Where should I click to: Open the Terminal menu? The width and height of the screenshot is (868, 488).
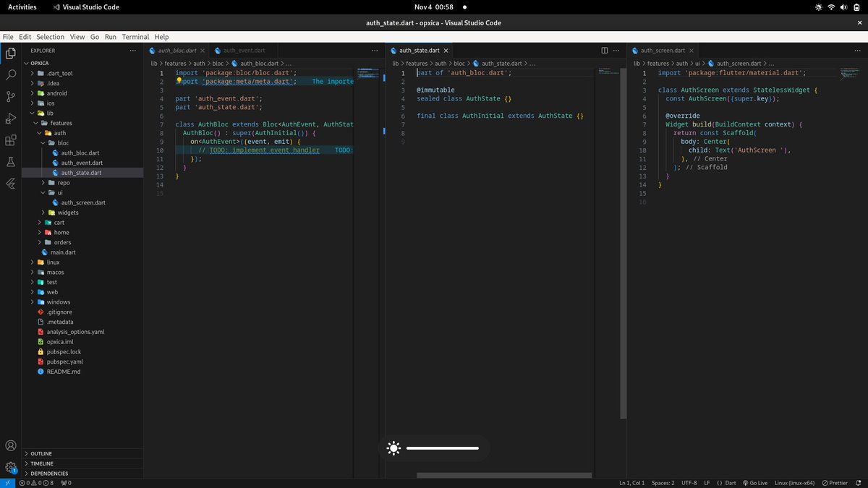pyautogui.click(x=135, y=37)
